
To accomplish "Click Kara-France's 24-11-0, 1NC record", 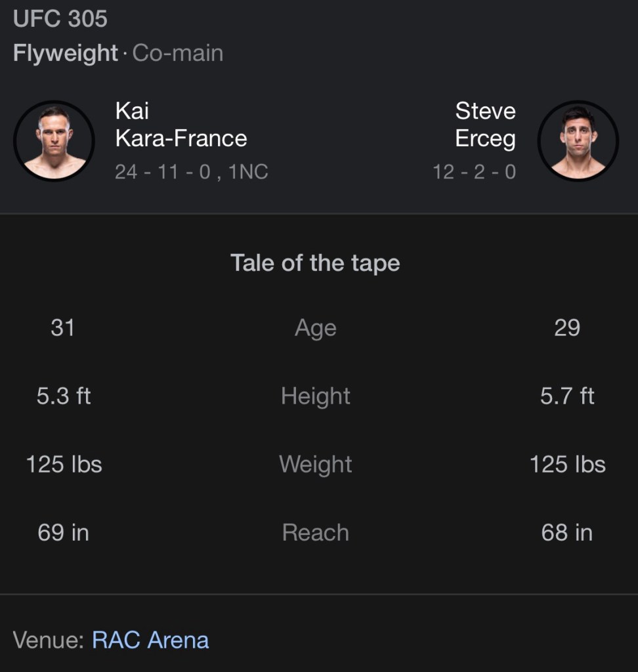I will click(191, 172).
